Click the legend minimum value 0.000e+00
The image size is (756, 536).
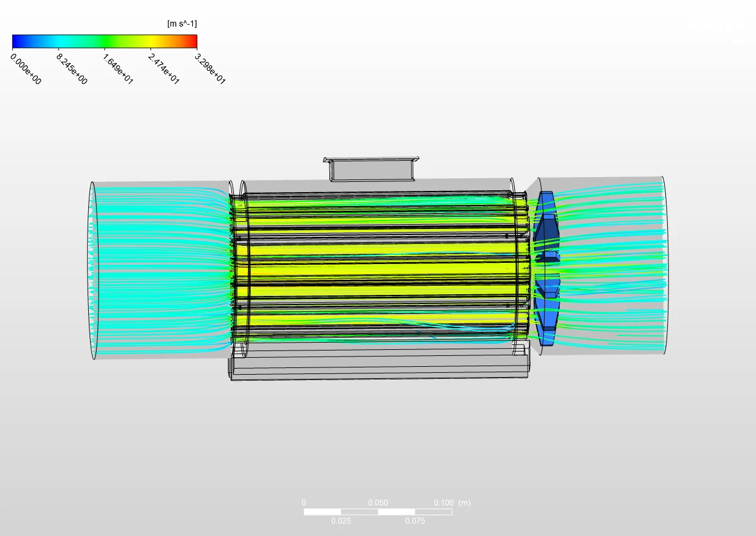tap(26, 68)
